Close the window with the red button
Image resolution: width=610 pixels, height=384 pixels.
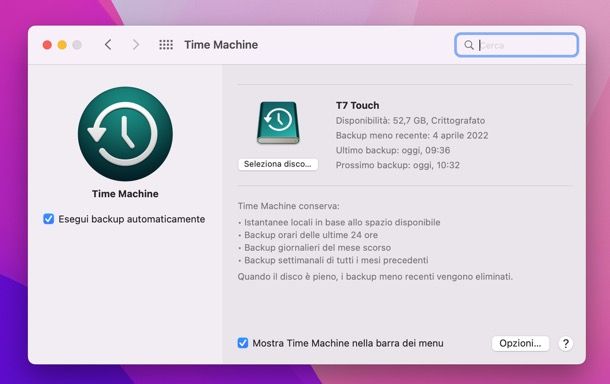coord(47,45)
